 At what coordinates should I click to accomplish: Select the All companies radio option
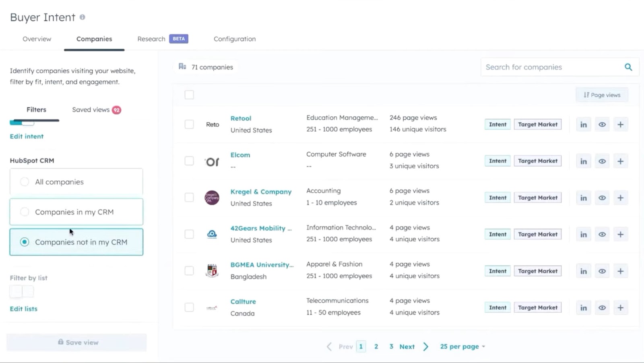tap(76, 182)
